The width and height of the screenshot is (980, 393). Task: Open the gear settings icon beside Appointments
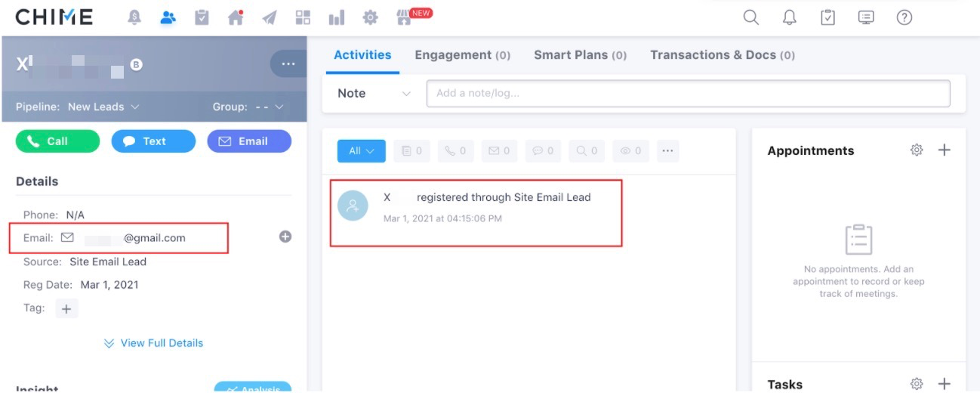pos(917,150)
